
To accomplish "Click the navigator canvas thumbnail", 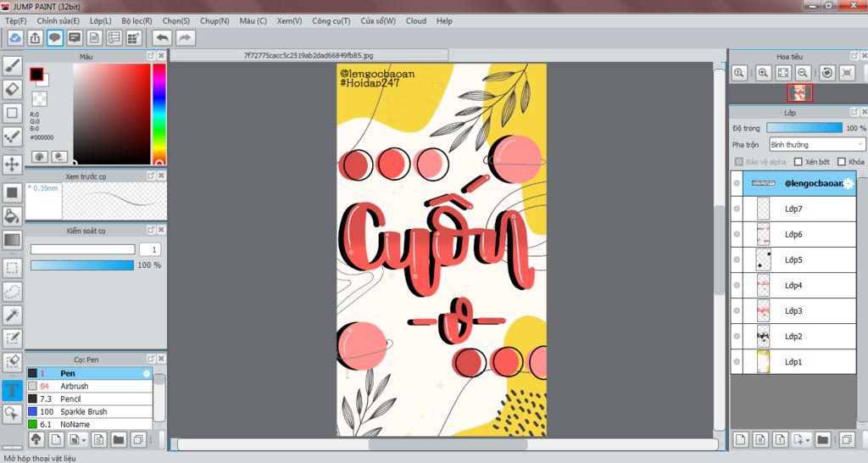I will pyautogui.click(x=800, y=93).
